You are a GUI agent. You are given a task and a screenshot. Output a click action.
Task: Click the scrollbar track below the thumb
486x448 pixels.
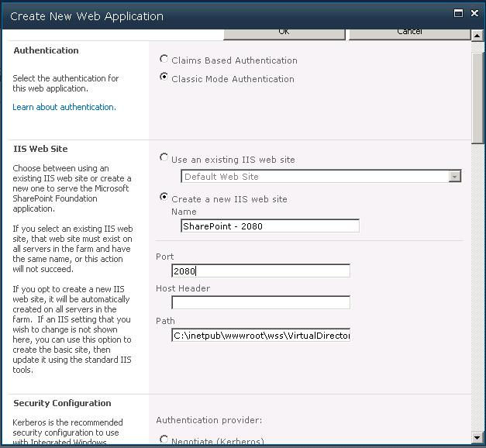[478, 295]
